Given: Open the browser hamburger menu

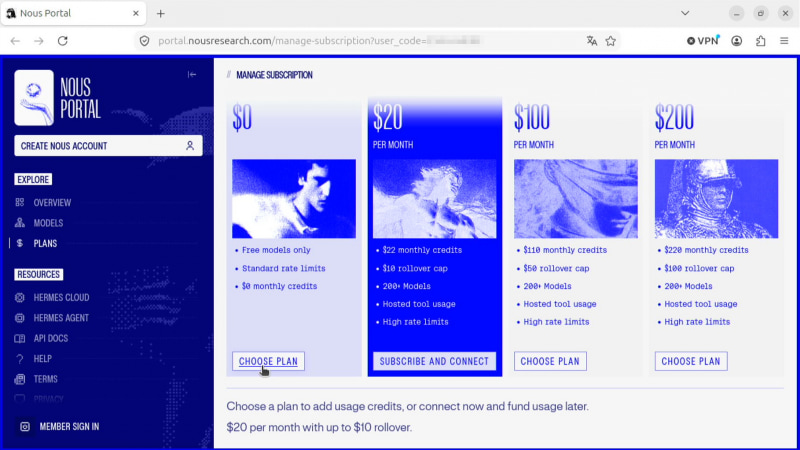Looking at the screenshot, I should click(784, 41).
